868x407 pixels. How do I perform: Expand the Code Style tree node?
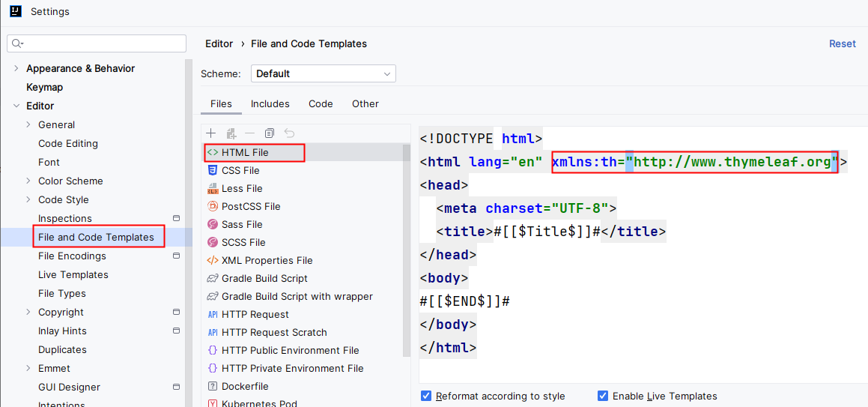[x=28, y=199]
